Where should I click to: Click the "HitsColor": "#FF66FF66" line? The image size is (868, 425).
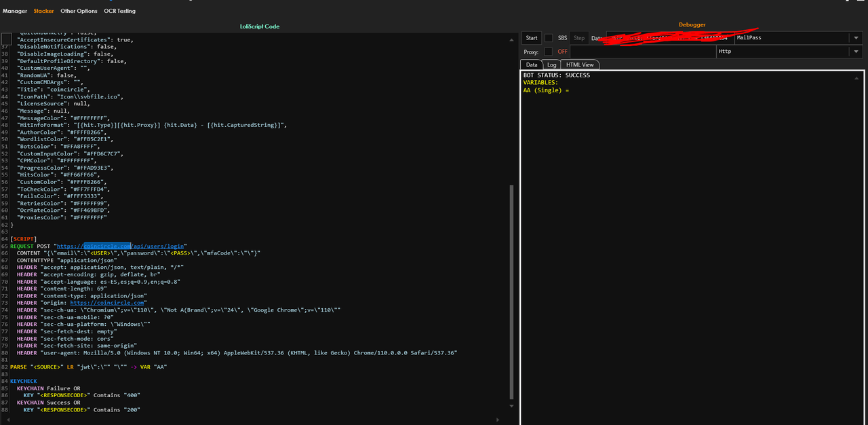point(60,174)
